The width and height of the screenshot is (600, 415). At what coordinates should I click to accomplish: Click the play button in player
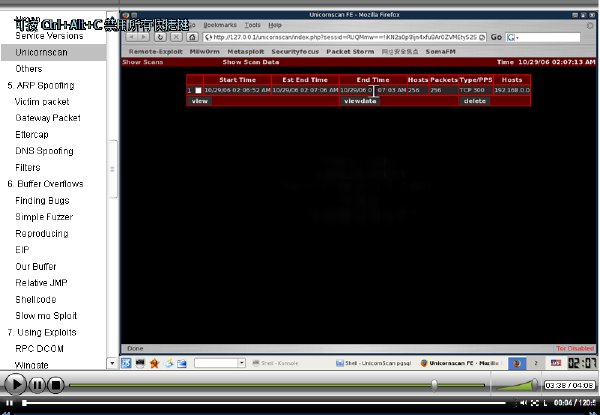[15, 384]
